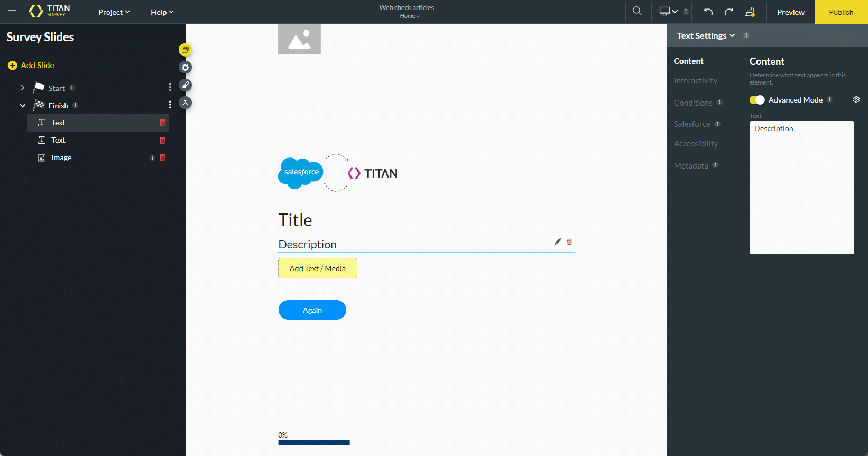The height and width of the screenshot is (456, 868).
Task: Open options menu for Finish slide
Action: click(x=170, y=105)
